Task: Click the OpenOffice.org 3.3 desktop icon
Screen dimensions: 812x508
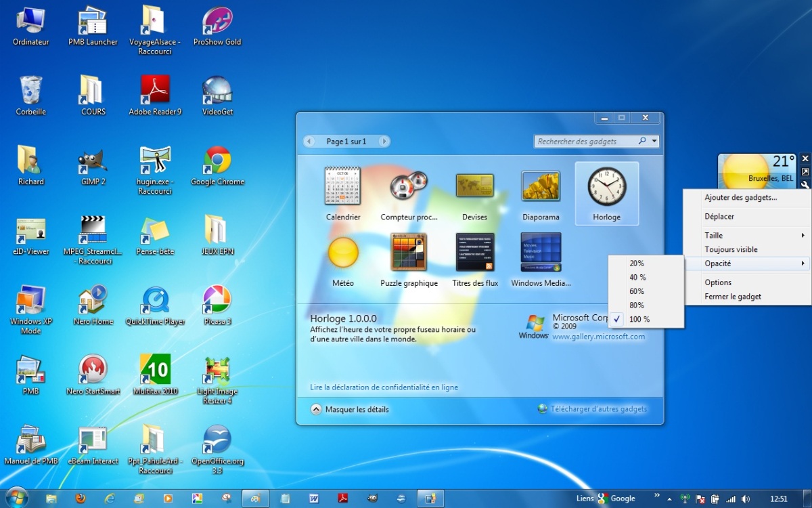Action: tap(217, 449)
